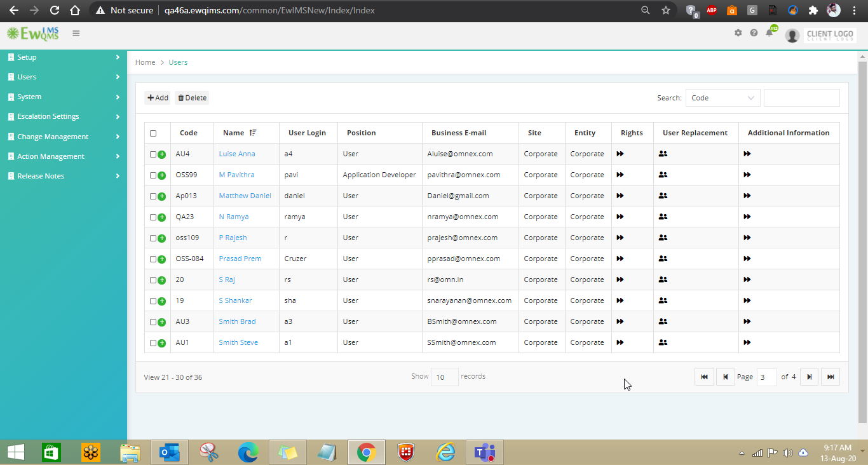Check the box for Ap013 row
Viewport: 868px width, 465px height.
tap(153, 196)
